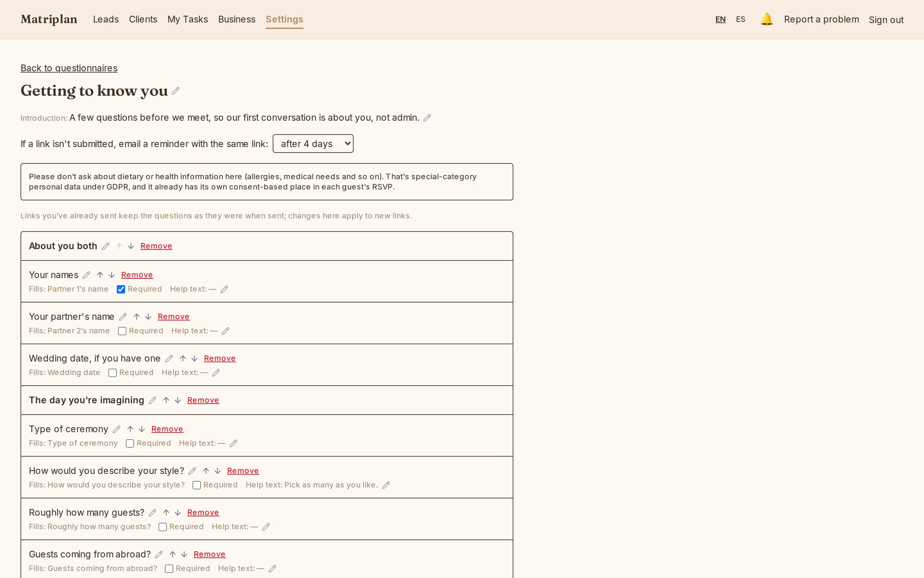Remove the Type of ceremony question
The image size is (924, 578).
click(167, 429)
